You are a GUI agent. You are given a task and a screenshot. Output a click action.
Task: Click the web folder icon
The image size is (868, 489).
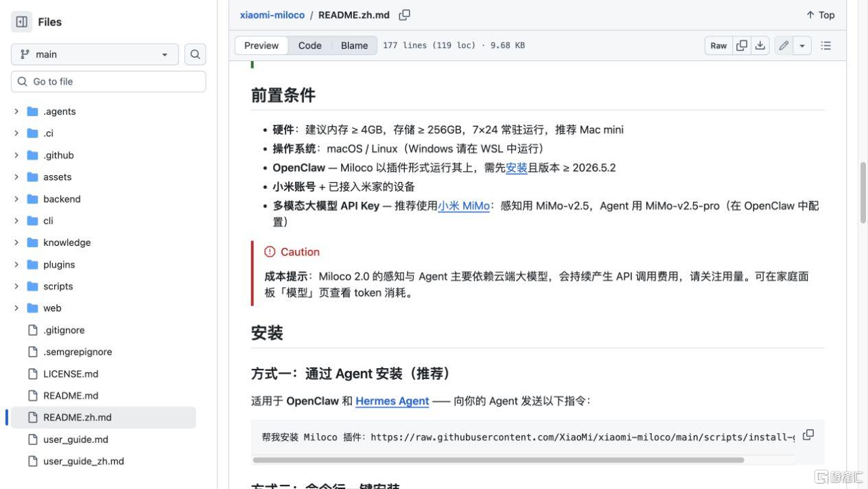click(32, 308)
